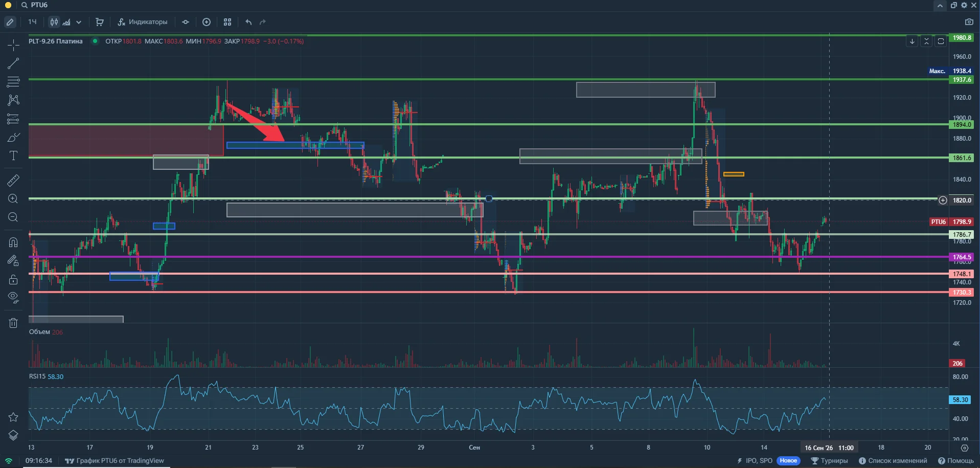Open Список изменений changelog
This screenshot has width=980, height=468.
point(893,461)
